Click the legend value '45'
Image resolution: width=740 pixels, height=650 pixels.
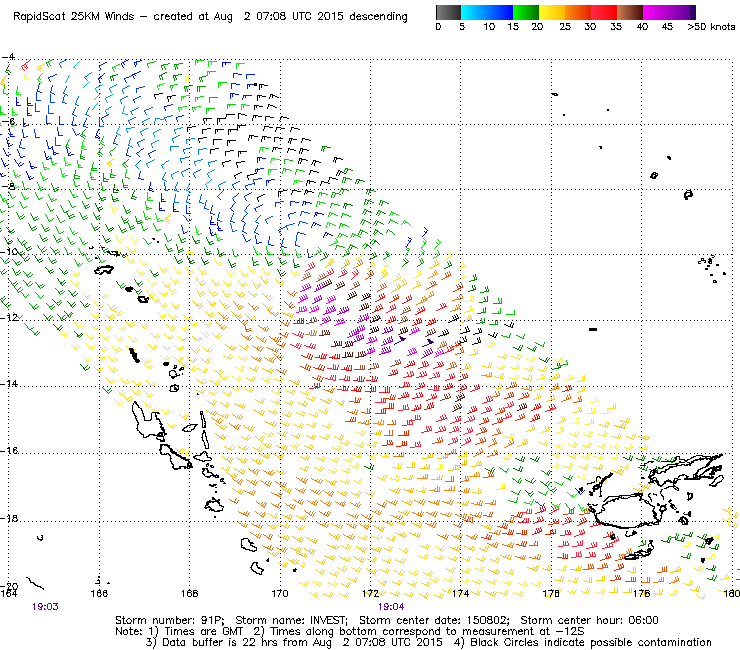click(667, 27)
